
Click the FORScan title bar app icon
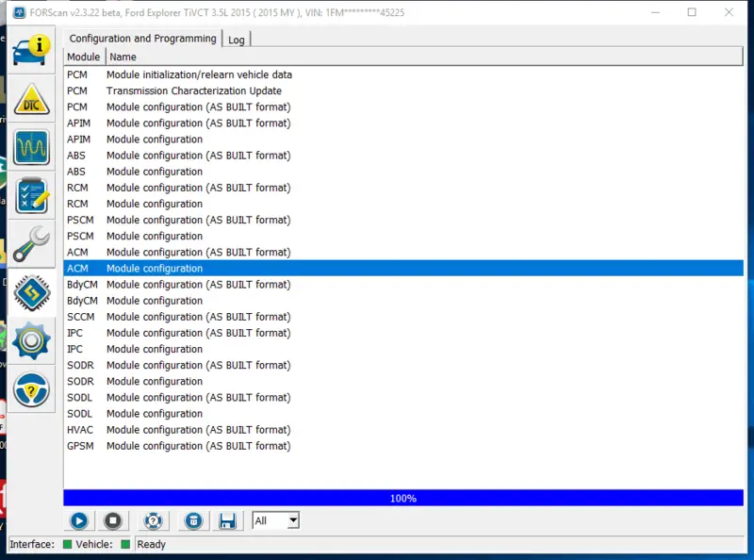19,12
